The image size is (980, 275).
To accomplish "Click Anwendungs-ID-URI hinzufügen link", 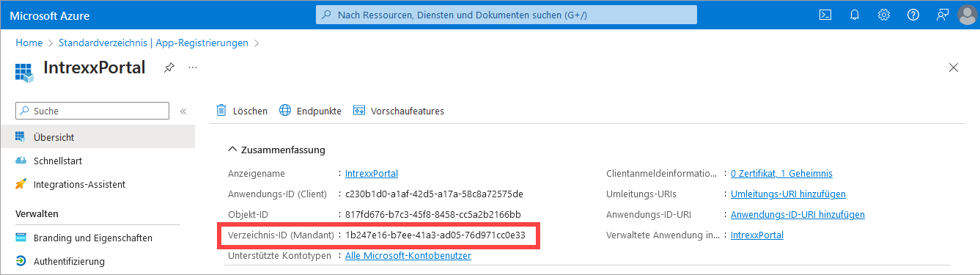I will point(797,215).
